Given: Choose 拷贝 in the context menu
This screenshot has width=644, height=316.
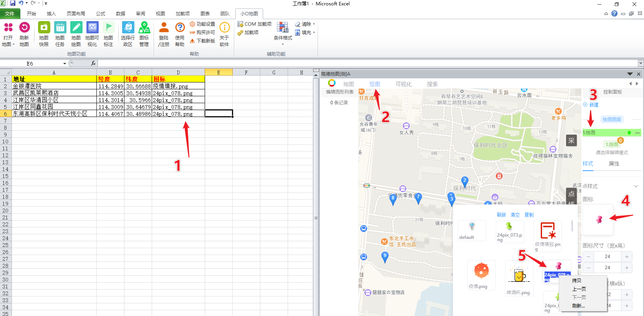Looking at the screenshot, I should 576,281.
